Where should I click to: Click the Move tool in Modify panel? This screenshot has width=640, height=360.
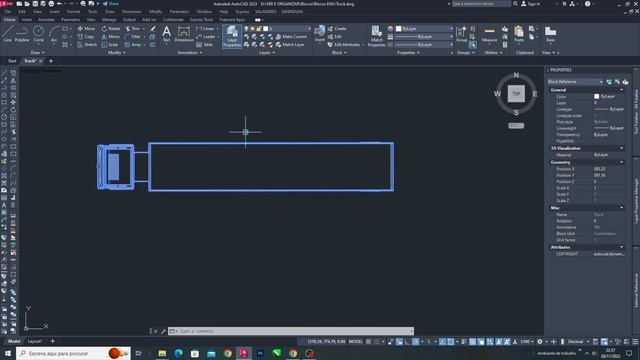coord(86,29)
